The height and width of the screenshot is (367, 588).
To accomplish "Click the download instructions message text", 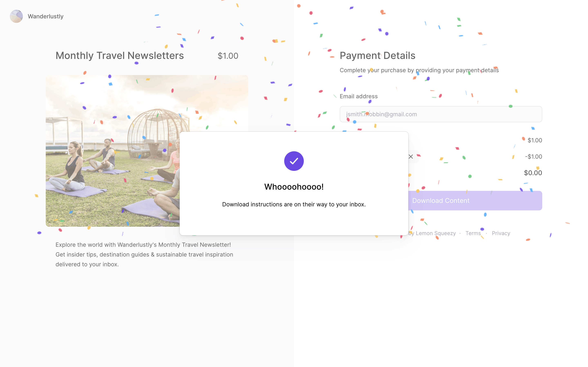I will click(294, 204).
